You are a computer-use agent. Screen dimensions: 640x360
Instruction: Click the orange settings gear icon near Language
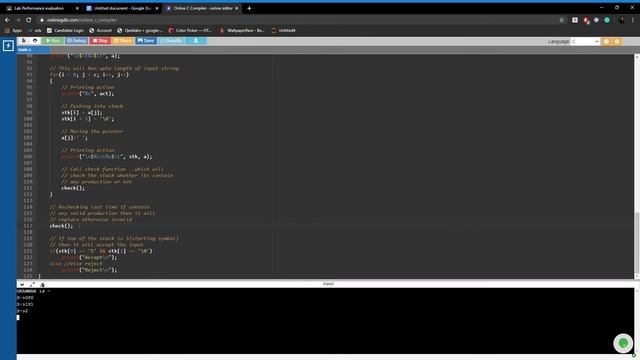pyautogui.click(x=617, y=42)
